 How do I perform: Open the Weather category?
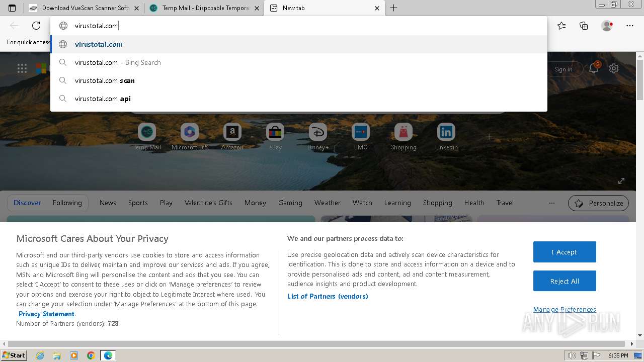[328, 203]
